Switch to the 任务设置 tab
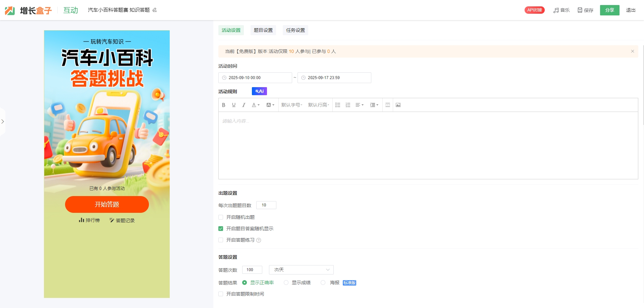This screenshot has height=308, width=644. point(296,30)
